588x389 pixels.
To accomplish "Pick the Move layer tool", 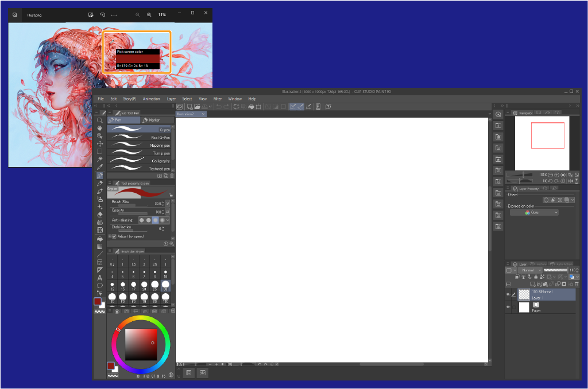I will click(100, 143).
